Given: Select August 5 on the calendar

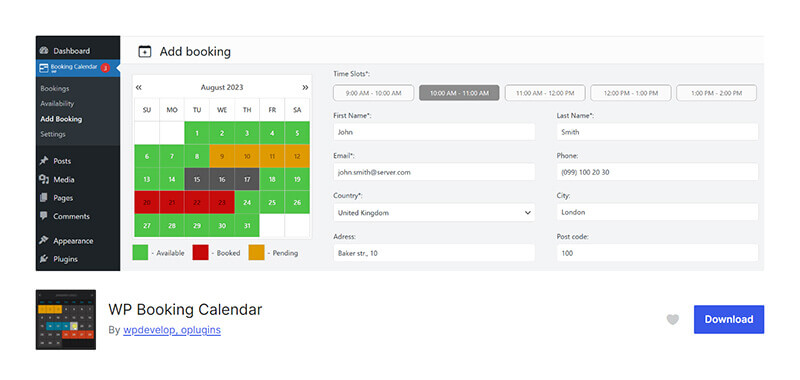Looking at the screenshot, I should 297,133.
